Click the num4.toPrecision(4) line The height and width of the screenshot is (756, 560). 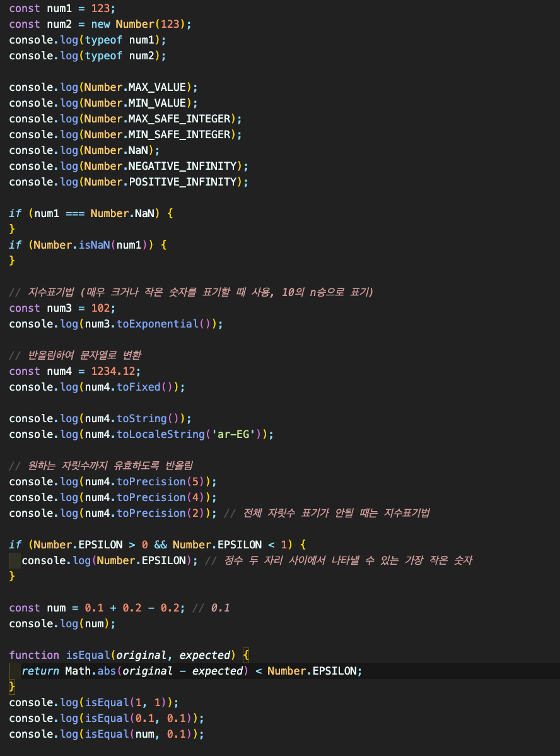pos(114,497)
